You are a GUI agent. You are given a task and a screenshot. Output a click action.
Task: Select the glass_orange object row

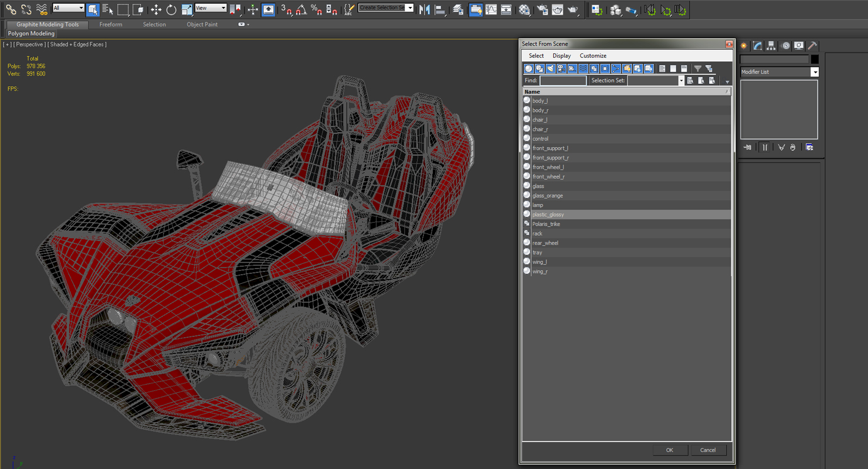[x=626, y=195]
